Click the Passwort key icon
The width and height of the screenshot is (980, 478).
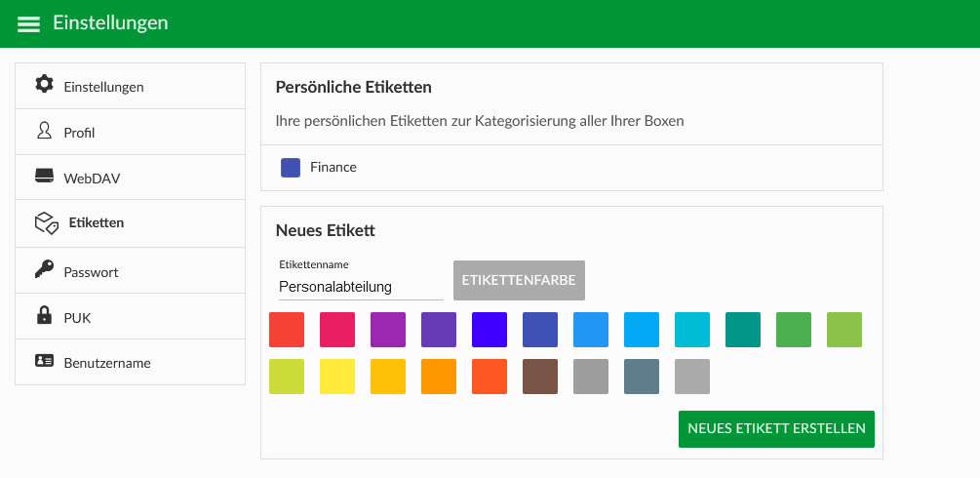coord(45,269)
